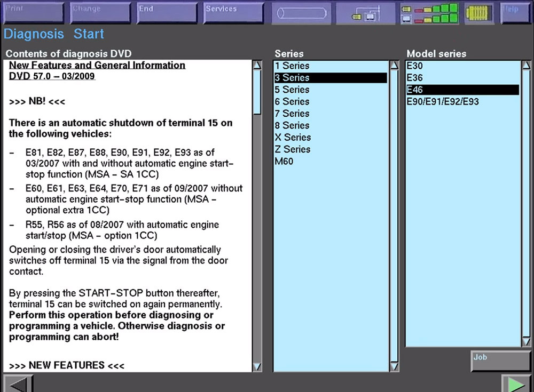Click the green signal strength status icon

[430, 13]
